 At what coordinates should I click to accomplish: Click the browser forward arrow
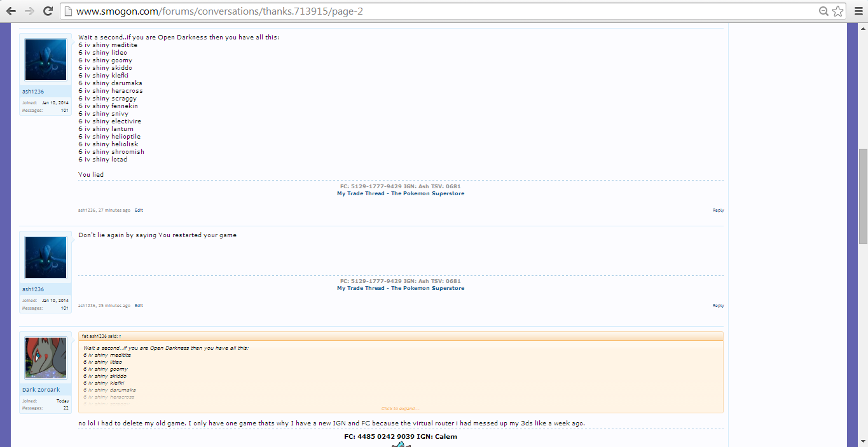coord(29,11)
